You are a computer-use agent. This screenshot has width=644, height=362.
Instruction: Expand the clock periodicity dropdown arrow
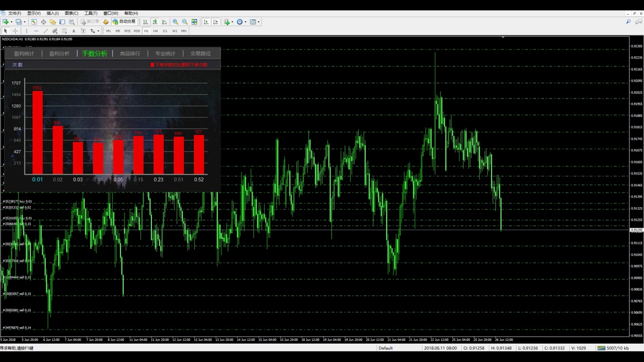246,22
